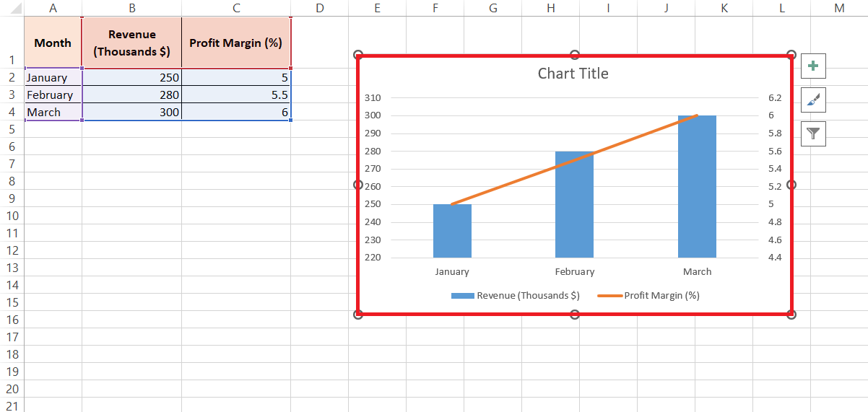This screenshot has width=868, height=412.
Task: Click the February revenue bar
Action: tap(574, 204)
